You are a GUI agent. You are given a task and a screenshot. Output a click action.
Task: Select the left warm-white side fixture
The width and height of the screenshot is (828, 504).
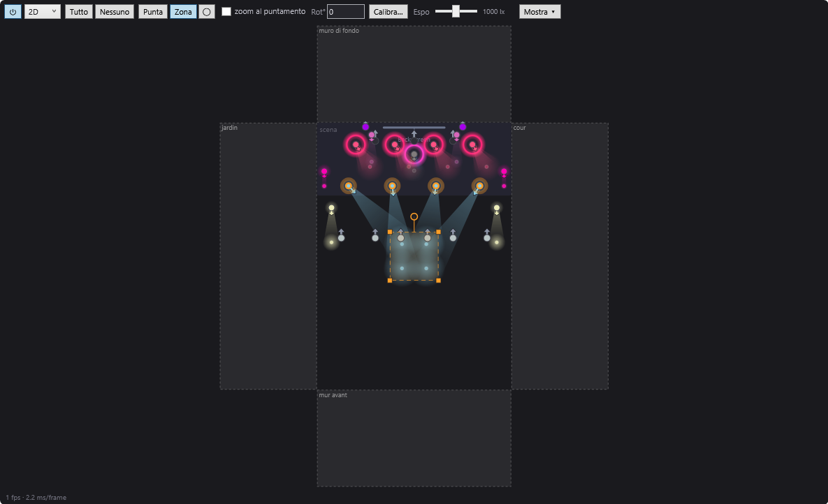(x=332, y=208)
